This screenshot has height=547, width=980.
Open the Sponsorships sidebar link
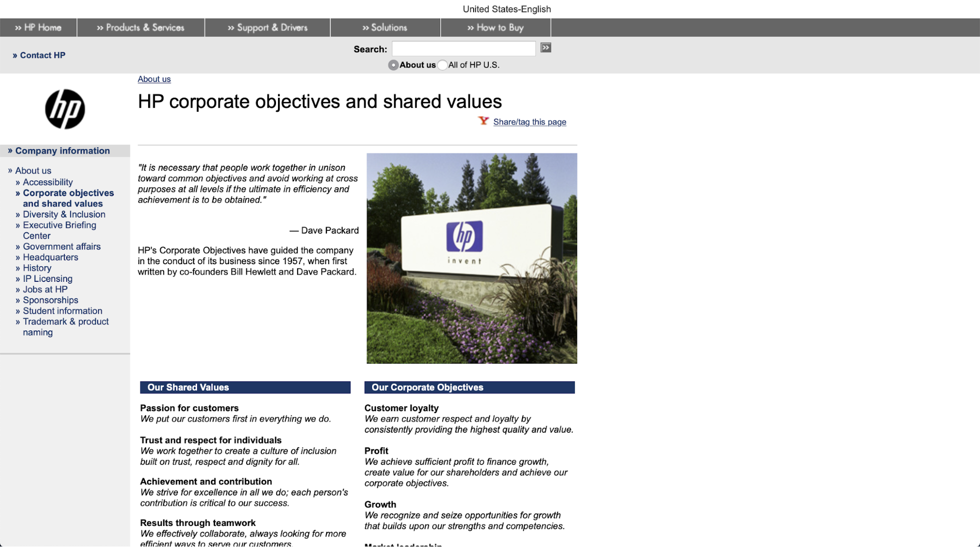[50, 300]
